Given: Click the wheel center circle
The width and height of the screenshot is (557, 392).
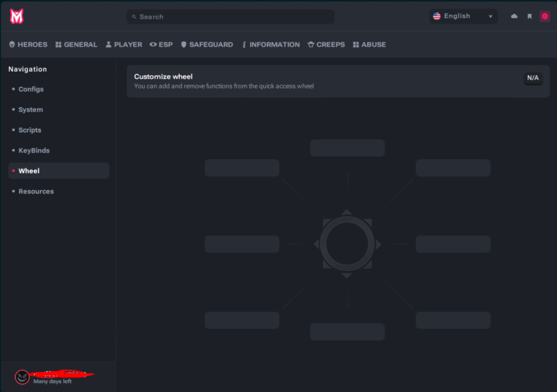Looking at the screenshot, I should tap(347, 244).
